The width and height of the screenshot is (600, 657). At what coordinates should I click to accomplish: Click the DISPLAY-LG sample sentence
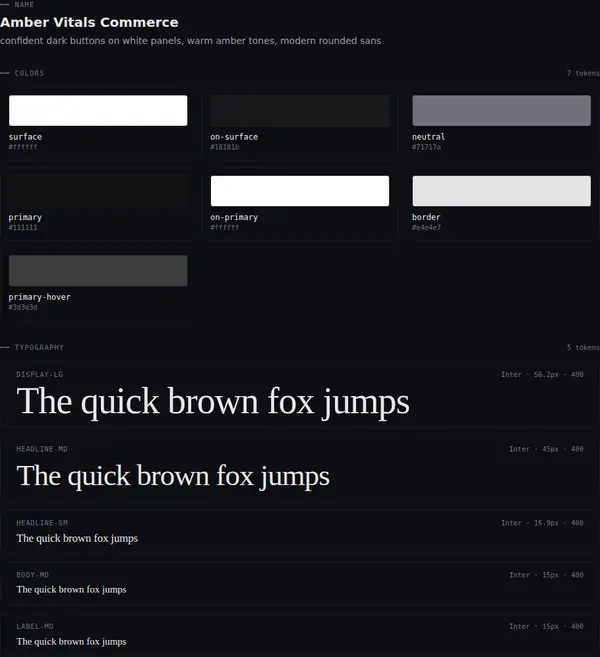[x=213, y=402]
